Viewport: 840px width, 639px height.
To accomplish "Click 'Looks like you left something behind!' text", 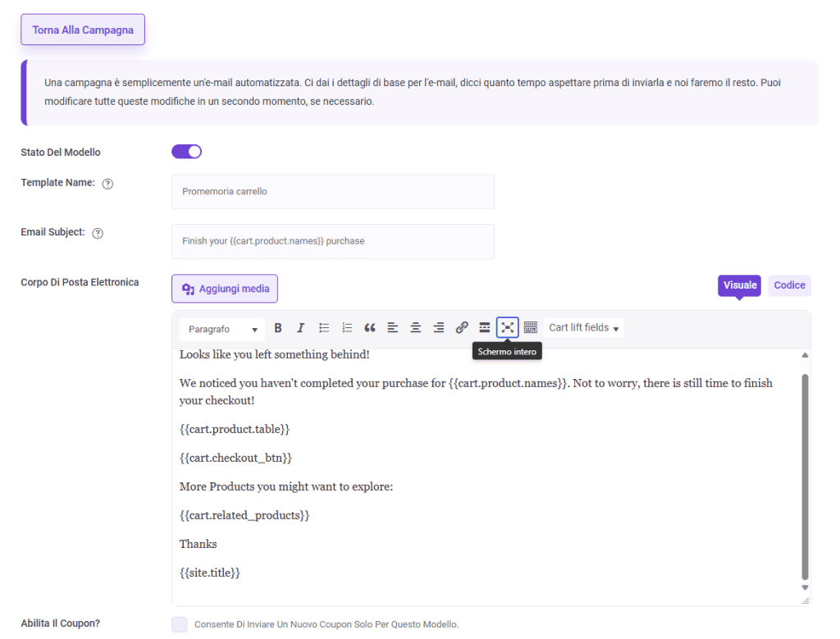I will point(274,354).
